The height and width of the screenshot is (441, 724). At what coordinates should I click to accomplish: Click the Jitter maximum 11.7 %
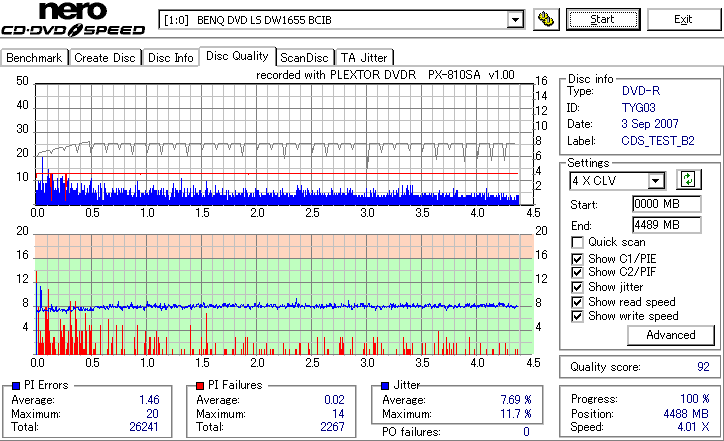tap(516, 413)
